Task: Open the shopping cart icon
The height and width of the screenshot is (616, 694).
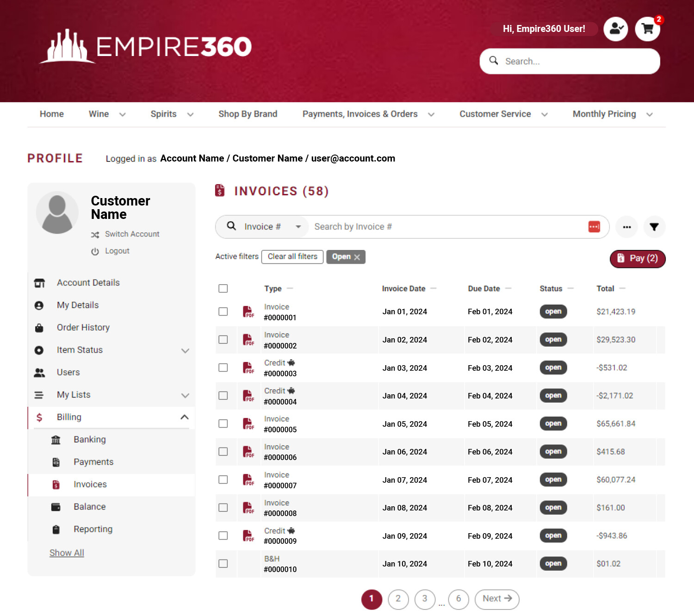Action: pyautogui.click(x=647, y=29)
